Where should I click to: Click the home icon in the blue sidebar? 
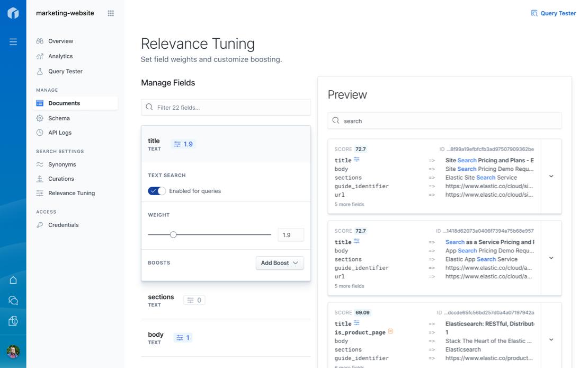pyautogui.click(x=13, y=280)
